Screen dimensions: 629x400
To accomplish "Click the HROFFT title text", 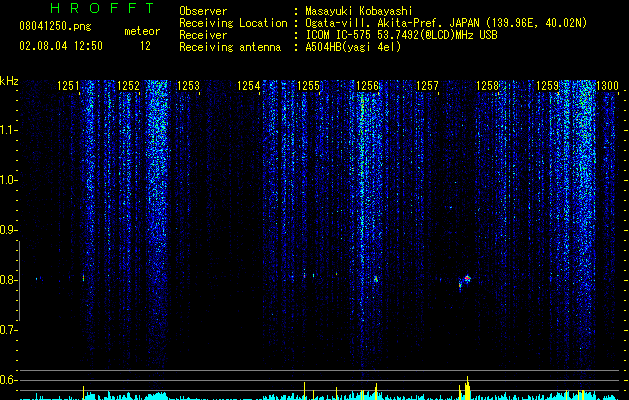I will [x=103, y=8].
